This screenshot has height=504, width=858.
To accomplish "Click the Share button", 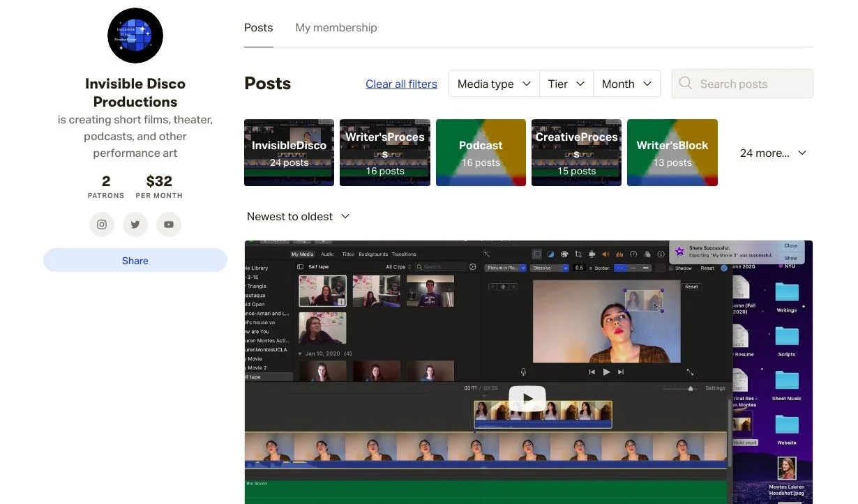I will tap(135, 260).
